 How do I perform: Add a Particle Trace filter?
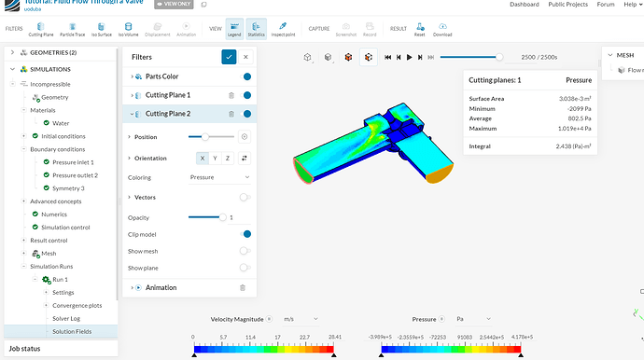coord(72,29)
